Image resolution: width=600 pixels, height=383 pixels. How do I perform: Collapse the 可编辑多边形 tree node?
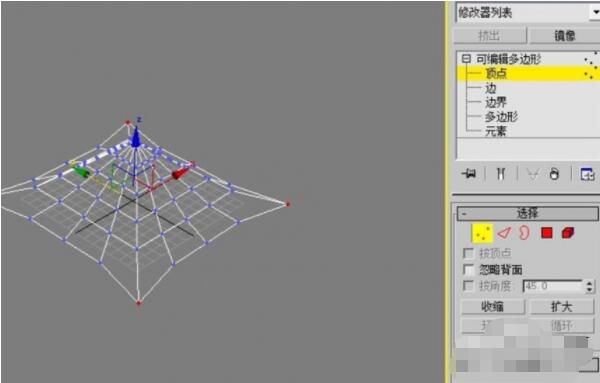(x=466, y=59)
